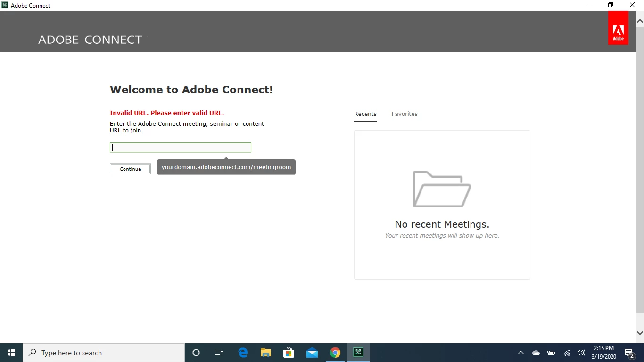
Task: Open the taskbar clock showing 2:15 PM
Action: [604, 353]
